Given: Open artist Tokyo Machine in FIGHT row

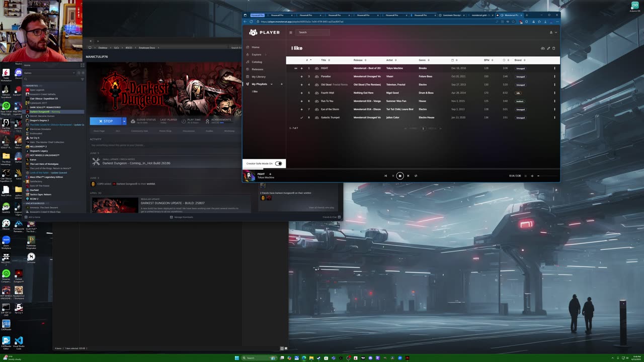Looking at the screenshot, I should tap(394, 68).
